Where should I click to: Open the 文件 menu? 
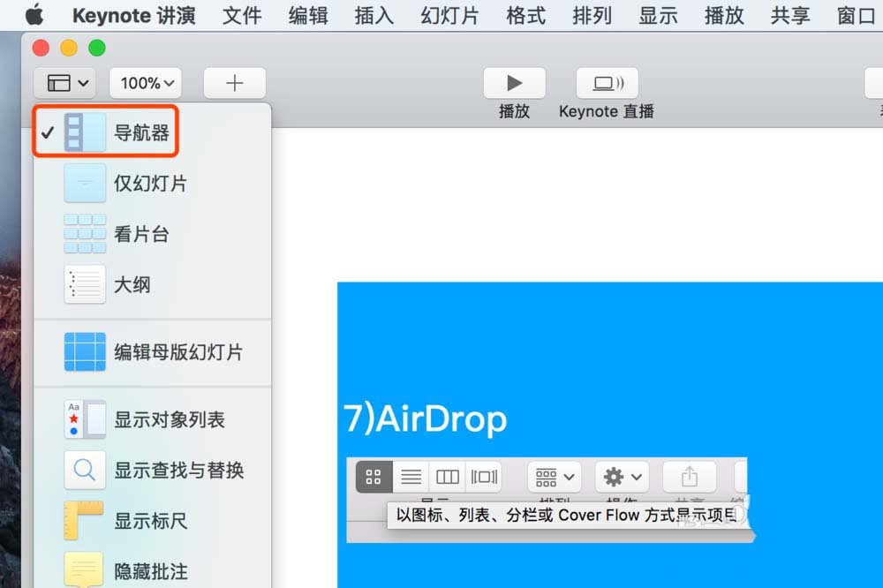pos(242,15)
